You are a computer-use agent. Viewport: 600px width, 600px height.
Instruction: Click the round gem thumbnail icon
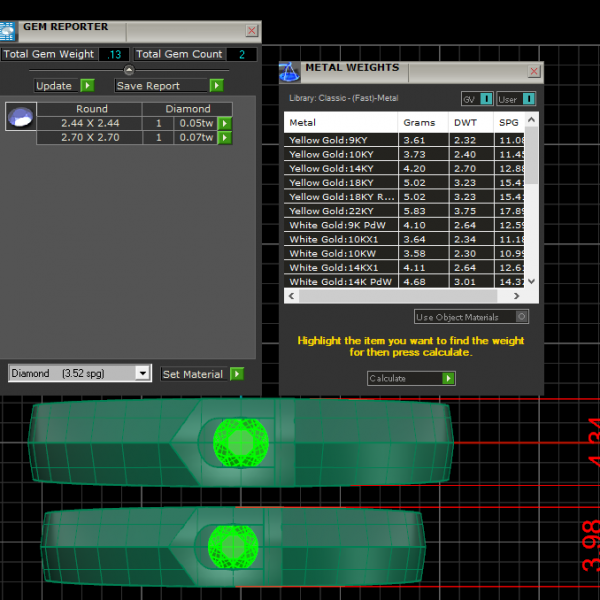coord(19,117)
